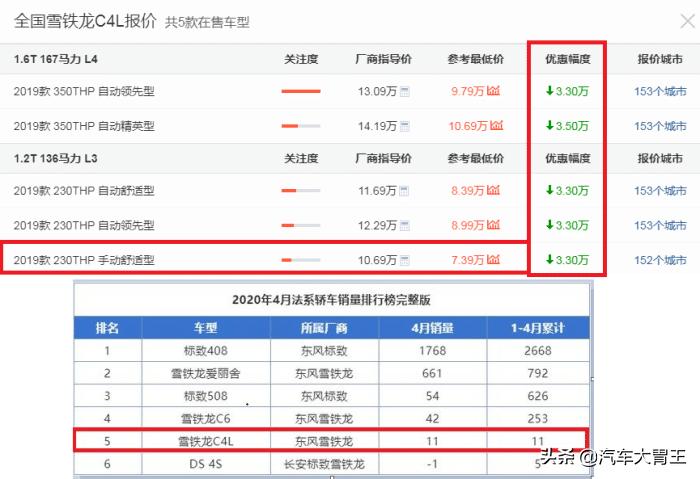Click 排名 column header
700x479 pixels.
(x=107, y=328)
